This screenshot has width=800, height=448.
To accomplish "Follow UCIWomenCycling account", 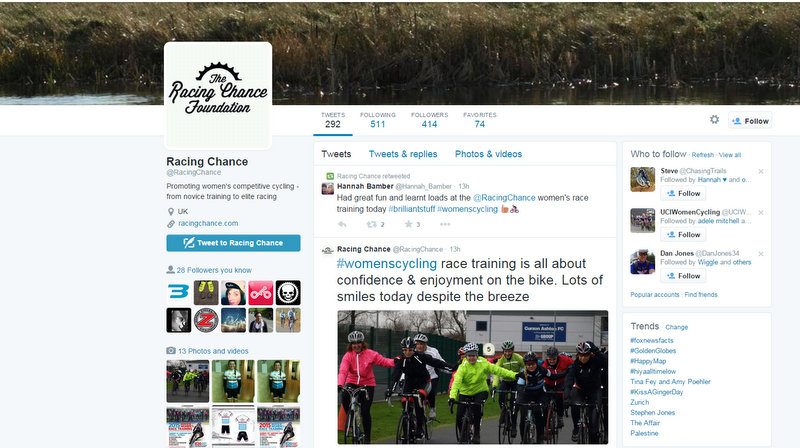I will click(x=683, y=235).
